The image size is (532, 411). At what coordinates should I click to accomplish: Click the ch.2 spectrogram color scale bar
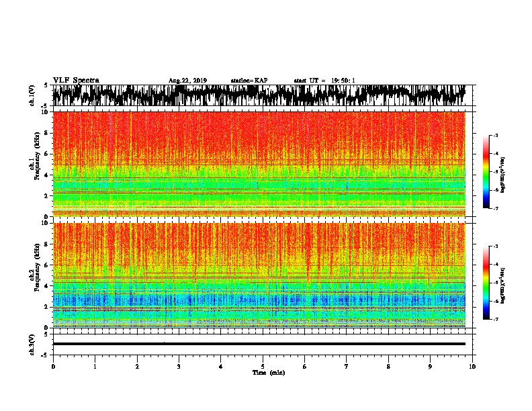486,283
